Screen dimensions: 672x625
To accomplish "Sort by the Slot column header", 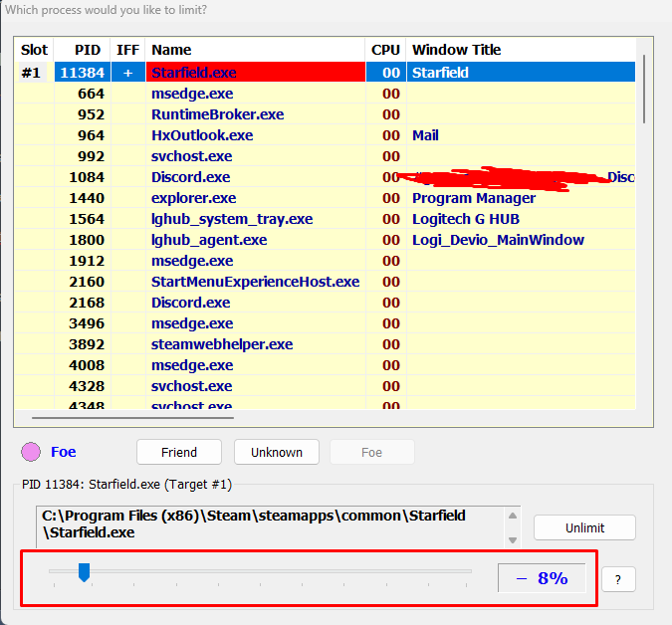I will (34, 50).
